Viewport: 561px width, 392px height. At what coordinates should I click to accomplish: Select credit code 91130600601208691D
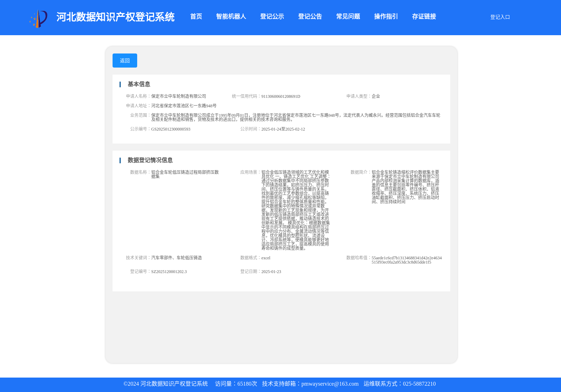[281, 96]
